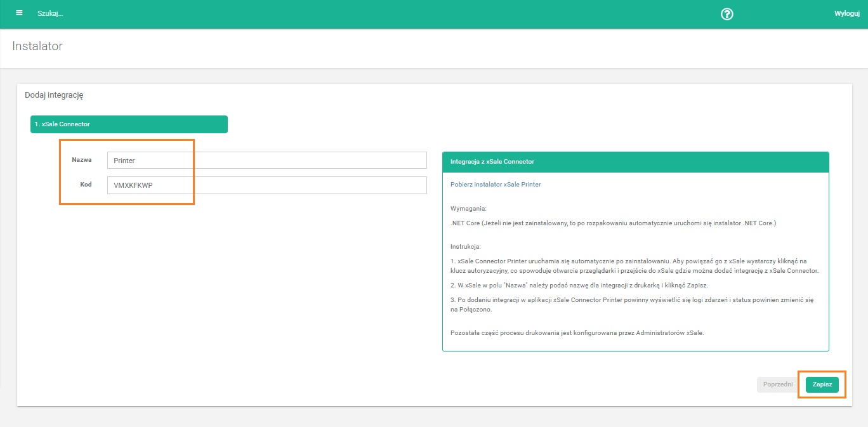Edit the Nazwa input field

[x=267, y=161]
